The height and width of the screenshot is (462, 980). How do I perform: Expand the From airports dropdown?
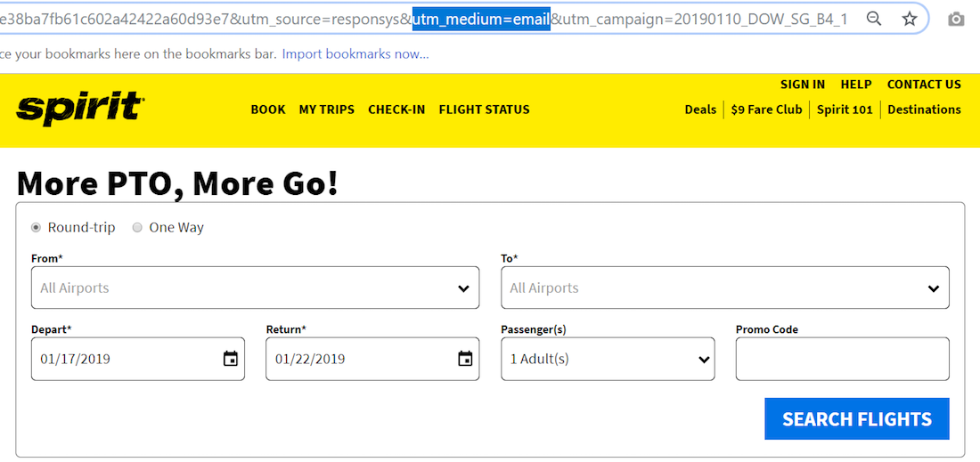click(x=255, y=288)
